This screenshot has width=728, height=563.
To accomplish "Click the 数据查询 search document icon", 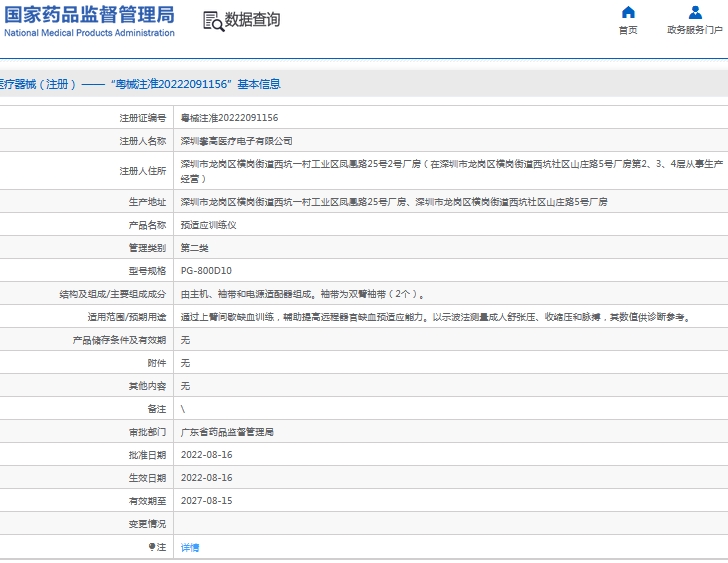I will [x=214, y=21].
